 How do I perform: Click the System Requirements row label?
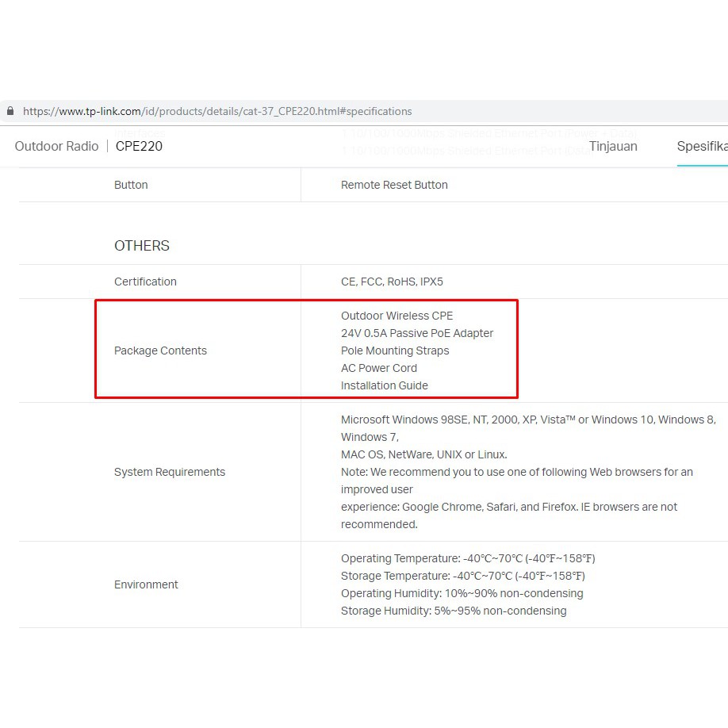point(170,472)
